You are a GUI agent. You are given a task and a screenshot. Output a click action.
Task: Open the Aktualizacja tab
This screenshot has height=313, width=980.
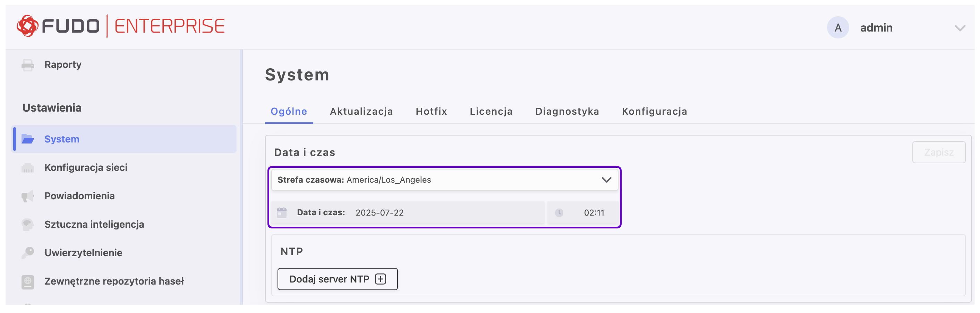361,111
